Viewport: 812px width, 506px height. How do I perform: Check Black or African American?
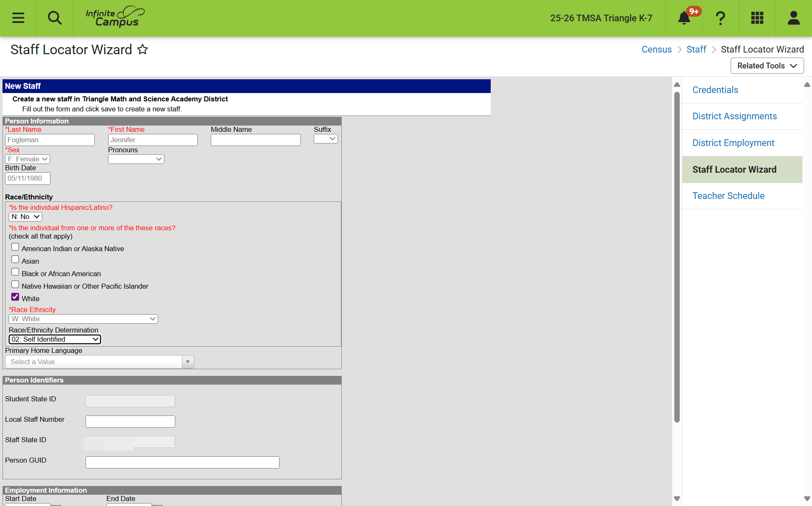[x=15, y=272]
